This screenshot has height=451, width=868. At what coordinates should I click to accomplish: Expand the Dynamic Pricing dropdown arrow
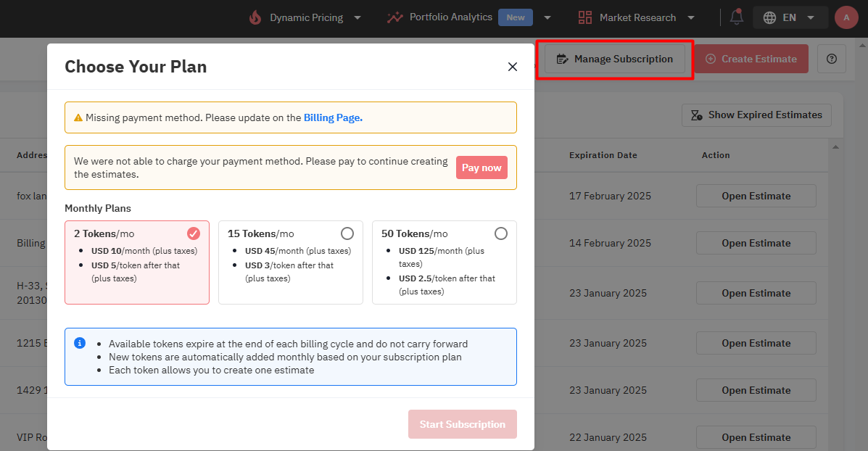pyautogui.click(x=357, y=17)
